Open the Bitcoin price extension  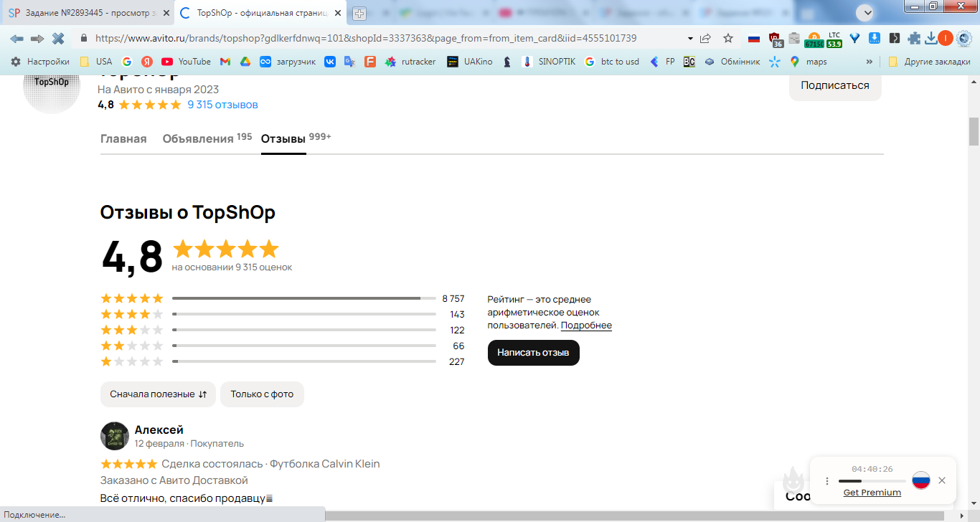[x=814, y=39]
